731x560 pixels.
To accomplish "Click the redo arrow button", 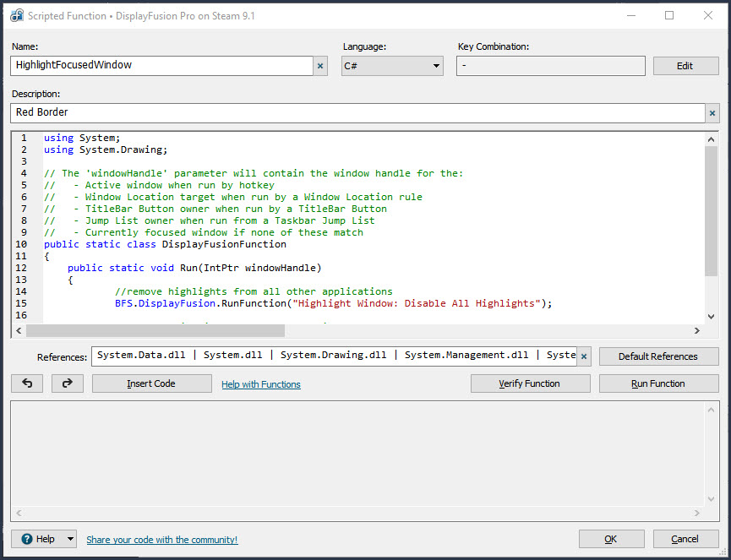I will pos(68,383).
